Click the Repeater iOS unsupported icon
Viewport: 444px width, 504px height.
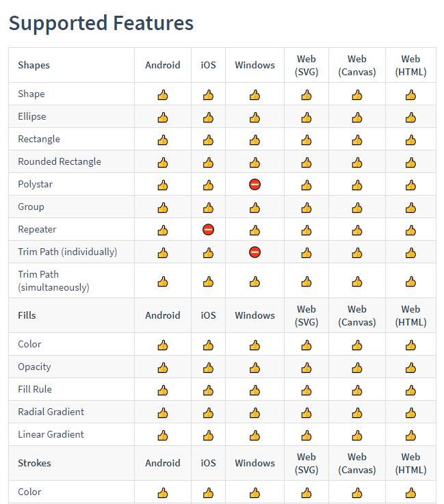point(209,230)
